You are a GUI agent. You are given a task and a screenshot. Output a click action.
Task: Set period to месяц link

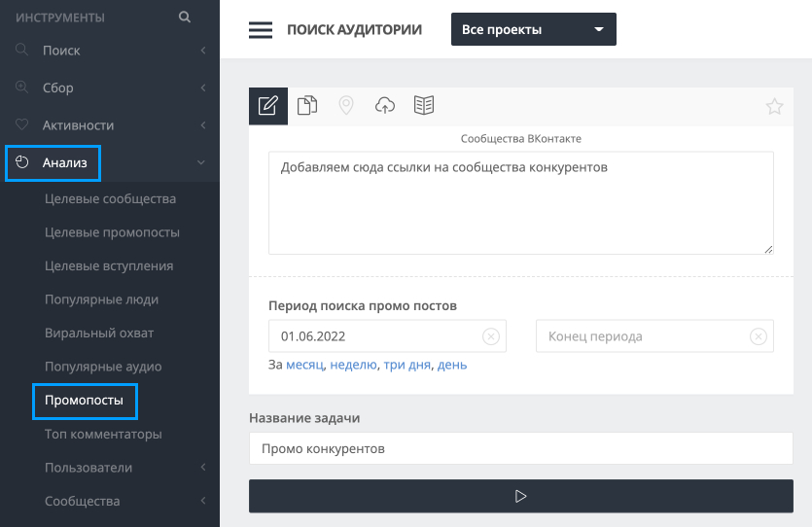(304, 365)
